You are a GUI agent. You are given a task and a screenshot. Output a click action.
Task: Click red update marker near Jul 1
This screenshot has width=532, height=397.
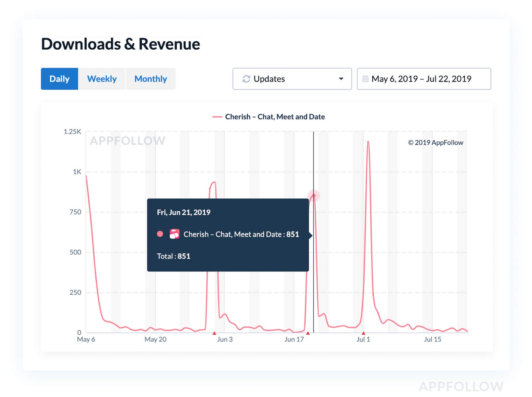[363, 333]
